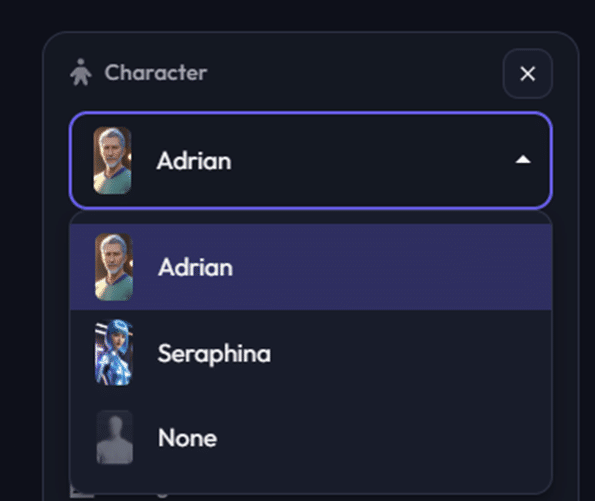Select the None character option
595x501 pixels.
click(x=310, y=438)
